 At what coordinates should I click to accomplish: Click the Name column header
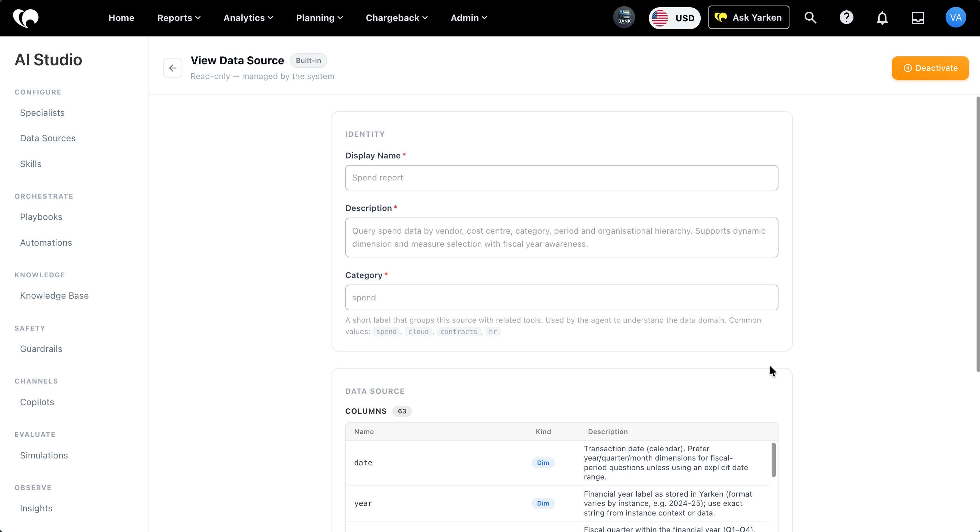click(x=364, y=432)
